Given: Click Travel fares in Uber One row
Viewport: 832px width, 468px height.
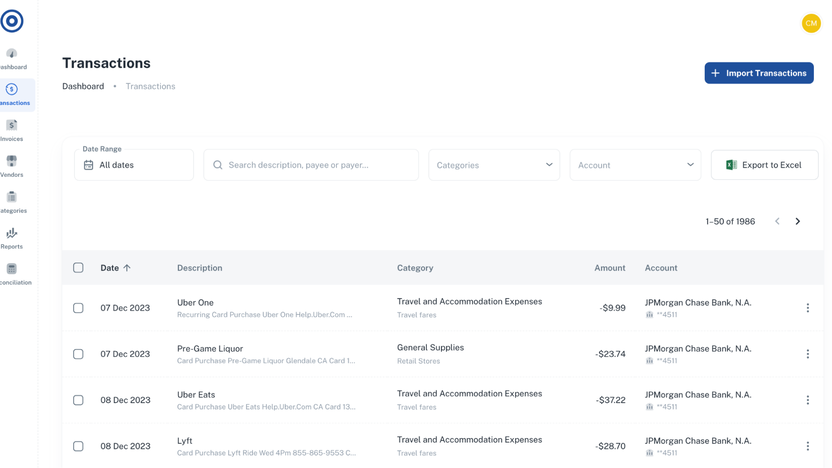Looking at the screenshot, I should 417,315.
